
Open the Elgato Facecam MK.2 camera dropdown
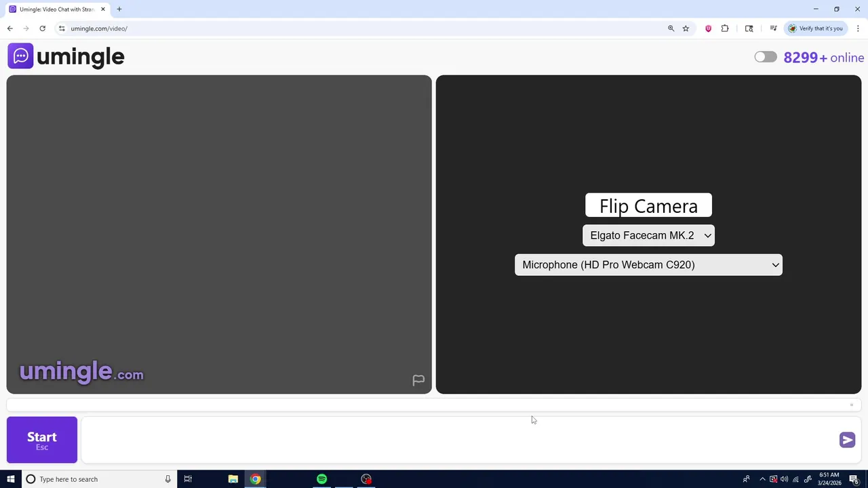[648, 235]
